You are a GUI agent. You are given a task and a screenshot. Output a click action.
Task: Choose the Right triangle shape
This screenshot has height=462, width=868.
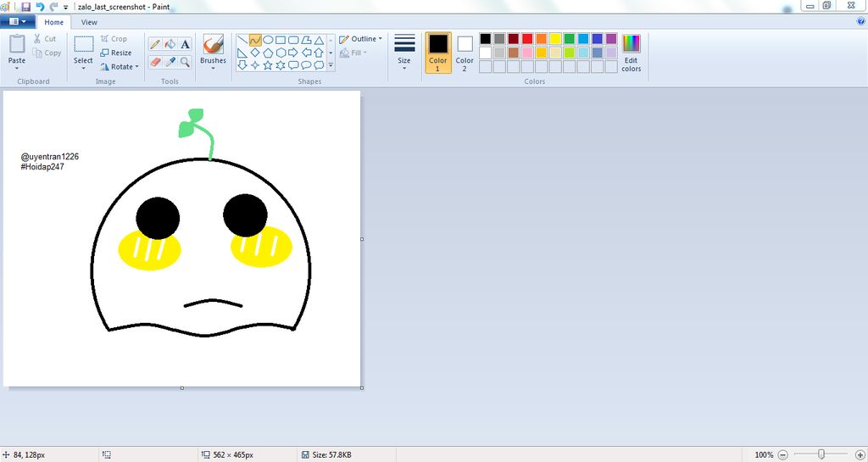242,53
